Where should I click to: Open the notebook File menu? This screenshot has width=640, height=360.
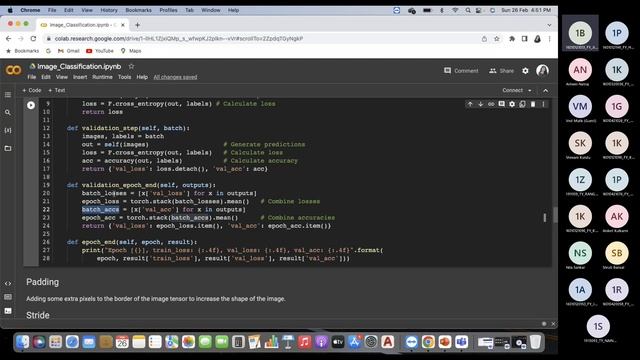click(x=31, y=77)
